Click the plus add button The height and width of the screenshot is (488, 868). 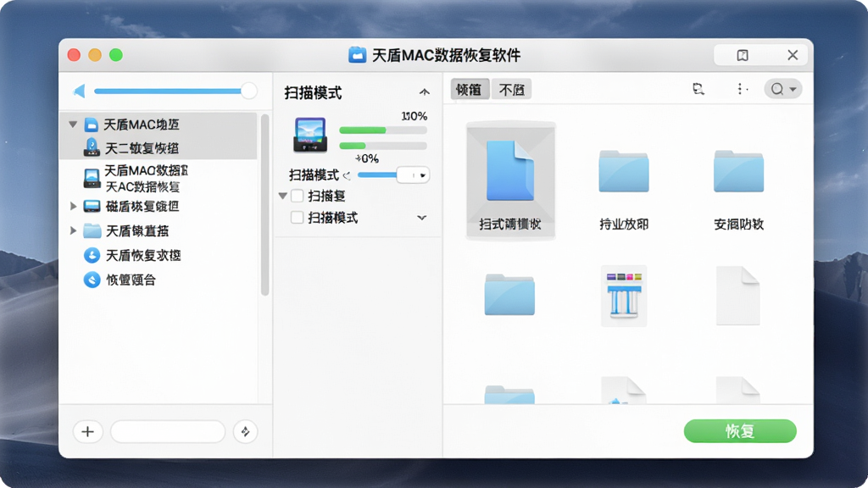[87, 431]
